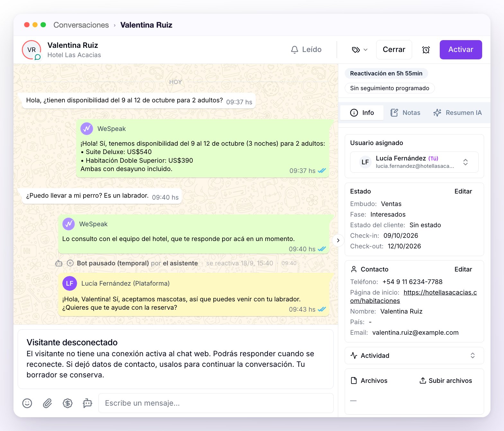Image resolution: width=504 pixels, height=431 pixels.
Task: Click the Cerrar button
Action: click(x=394, y=50)
